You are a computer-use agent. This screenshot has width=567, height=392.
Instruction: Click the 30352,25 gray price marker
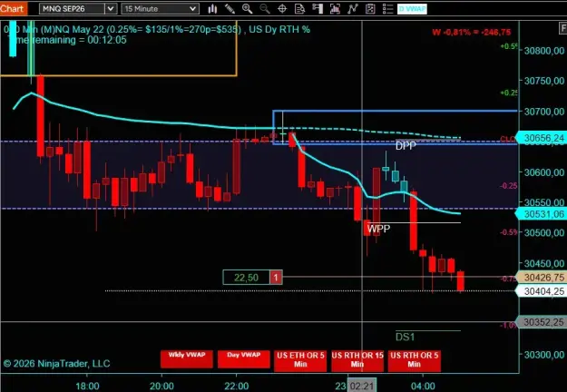(x=542, y=322)
